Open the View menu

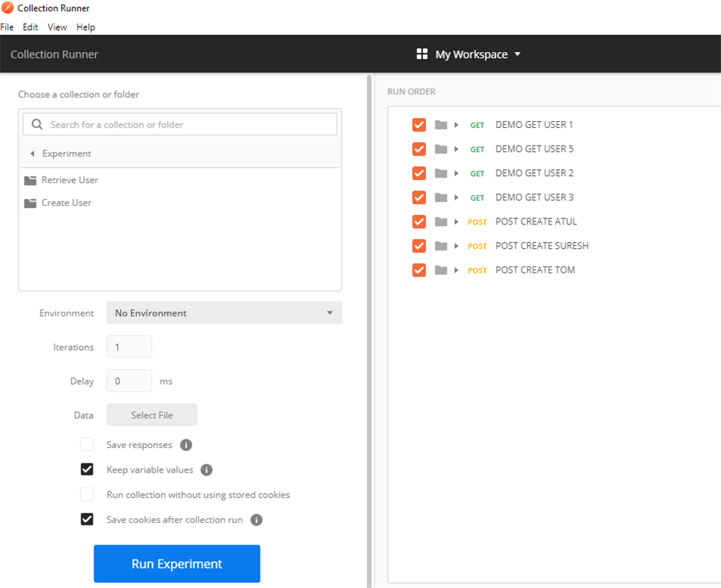click(x=57, y=27)
